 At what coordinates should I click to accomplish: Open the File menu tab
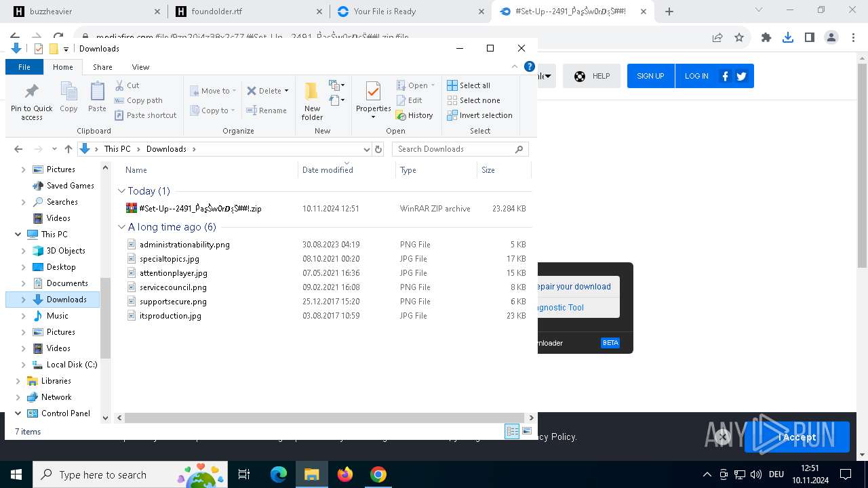point(24,67)
